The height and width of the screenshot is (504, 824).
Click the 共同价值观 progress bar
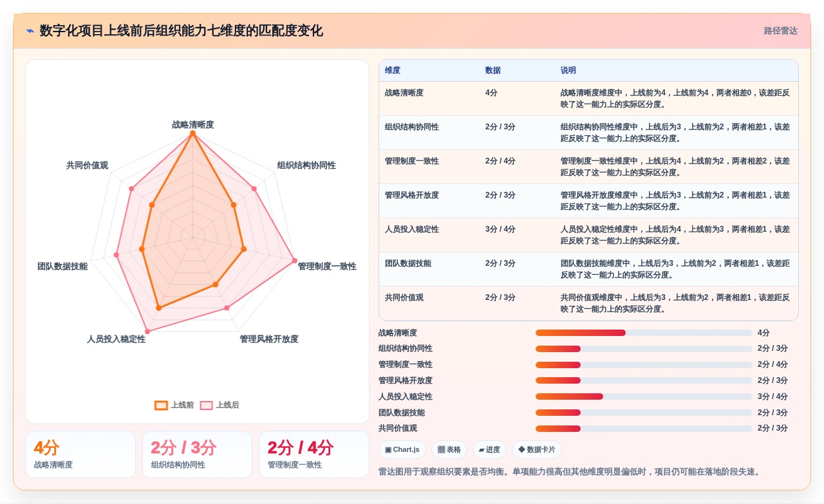[644, 428]
